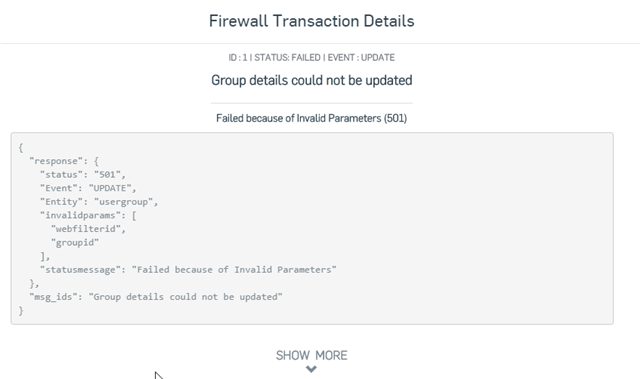Expand details with the down chevron
The image size is (640, 379).
pos(311,369)
